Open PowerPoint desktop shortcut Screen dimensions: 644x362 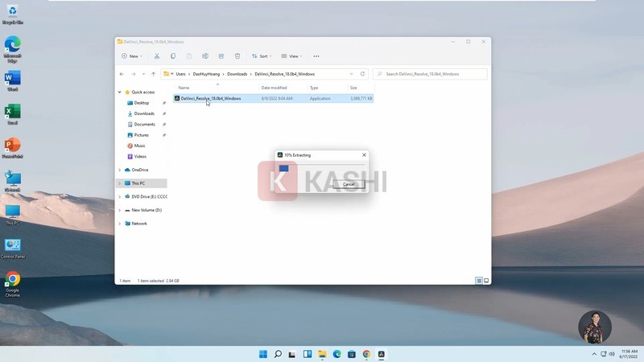point(12,148)
